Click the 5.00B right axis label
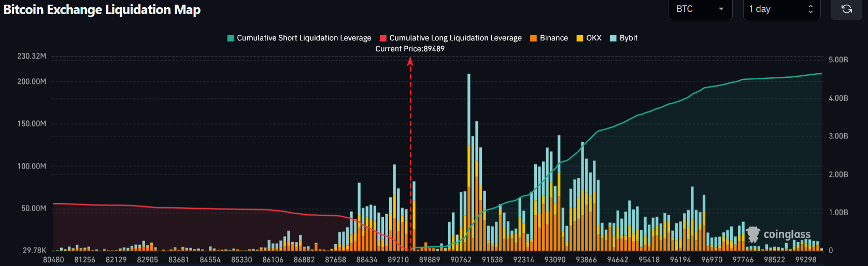The height and width of the screenshot is (266, 868). point(838,60)
